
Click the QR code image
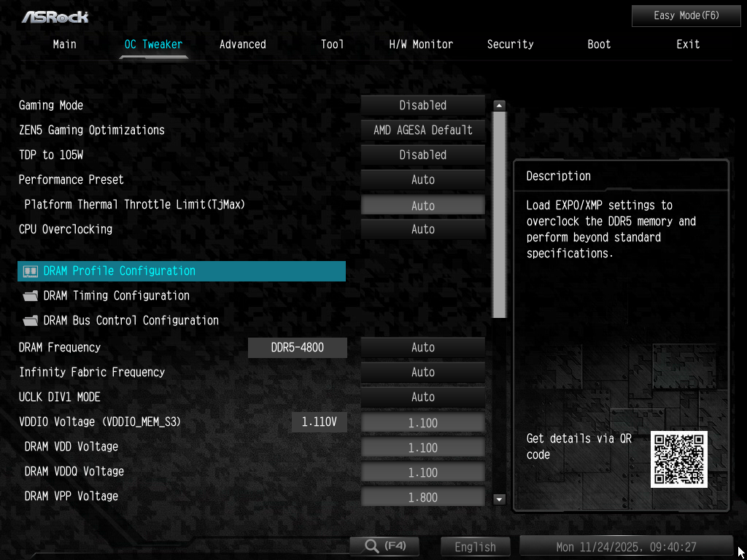pyautogui.click(x=678, y=459)
